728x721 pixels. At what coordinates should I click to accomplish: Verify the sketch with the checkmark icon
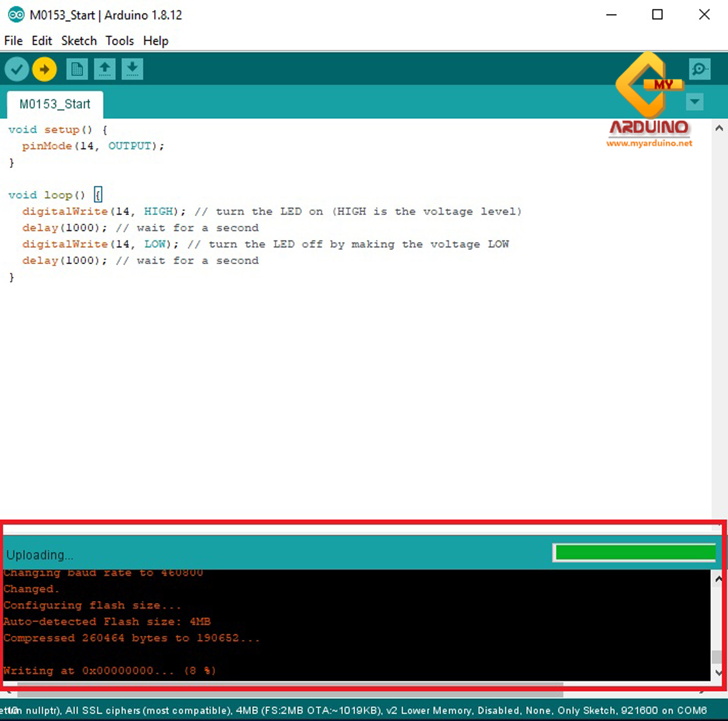pos(16,69)
